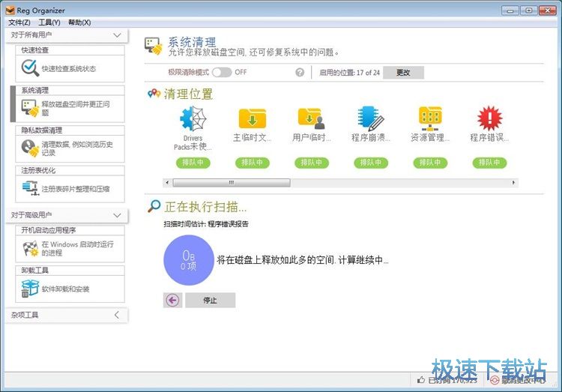Click the map pins icon beside 清理位置
The height and width of the screenshot is (392, 562).
pyautogui.click(x=154, y=94)
